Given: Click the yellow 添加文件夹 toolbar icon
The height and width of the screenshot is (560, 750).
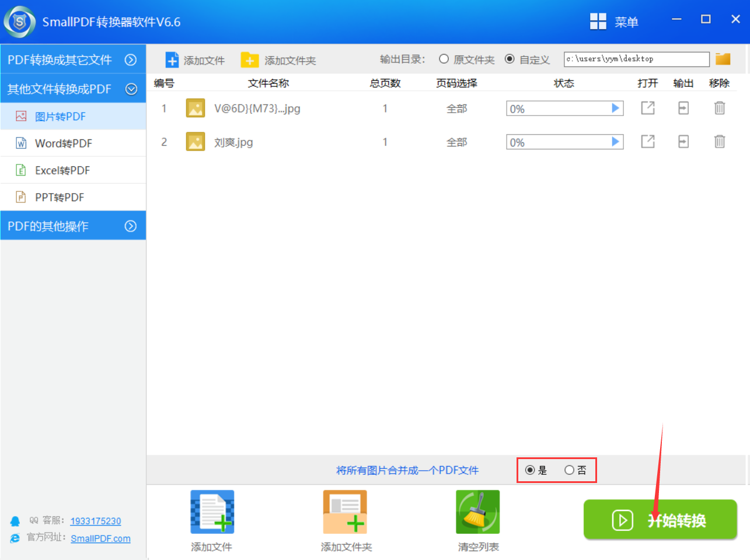Looking at the screenshot, I should point(250,60).
